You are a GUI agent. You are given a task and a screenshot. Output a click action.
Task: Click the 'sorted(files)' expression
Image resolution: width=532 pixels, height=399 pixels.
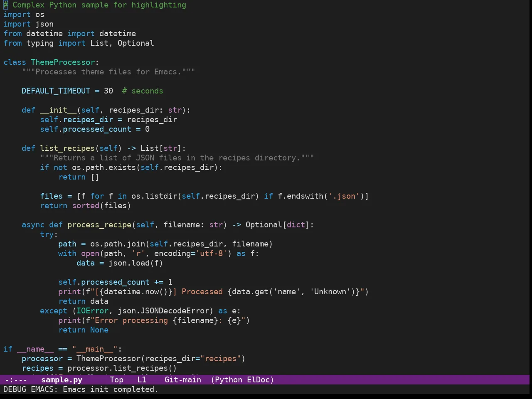[x=101, y=206]
